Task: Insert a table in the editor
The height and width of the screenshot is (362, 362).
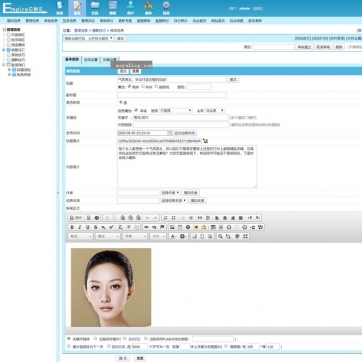Action: pos(213,227)
